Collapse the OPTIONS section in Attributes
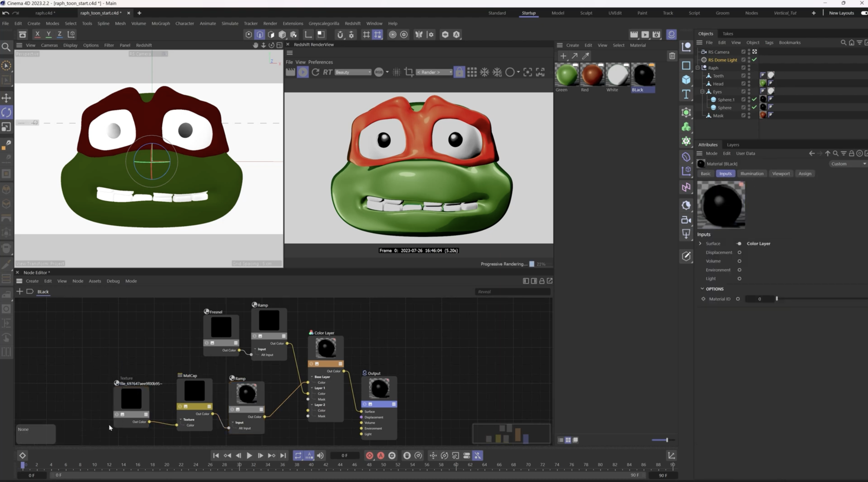 tap(702, 289)
